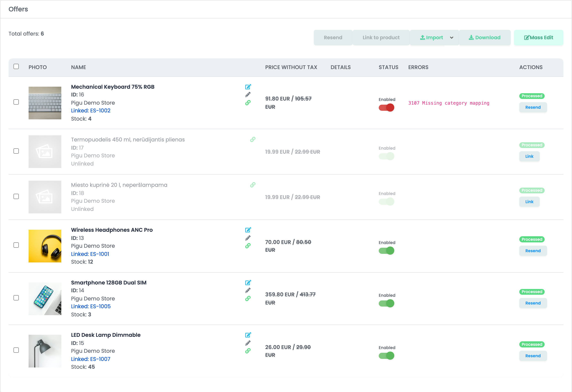Open the edit icon for Wireless Headphones ANC Pro
Screen dimensions: 572x392
click(248, 230)
